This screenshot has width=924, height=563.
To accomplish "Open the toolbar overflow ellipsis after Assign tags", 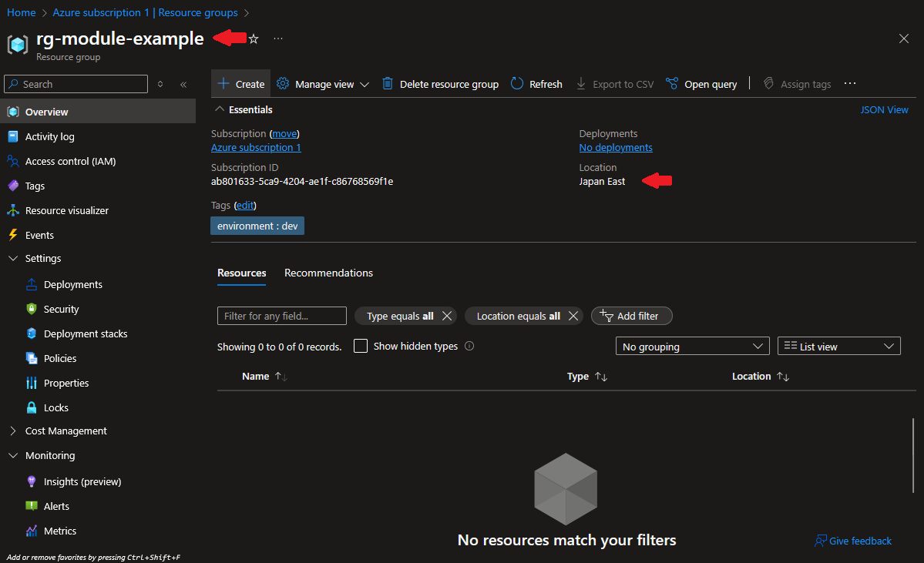I will click(x=850, y=84).
